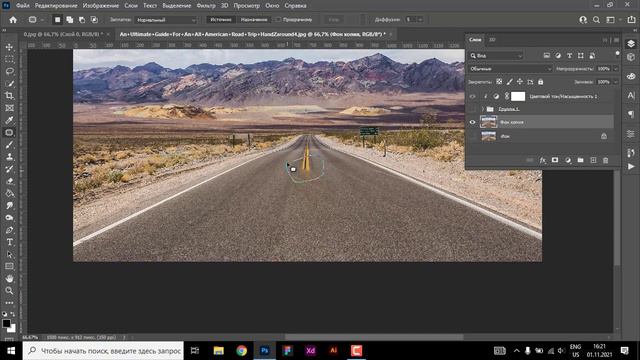640x360 pixels.
Task: Open Character panel icon in side strip
Action: click(631, 96)
